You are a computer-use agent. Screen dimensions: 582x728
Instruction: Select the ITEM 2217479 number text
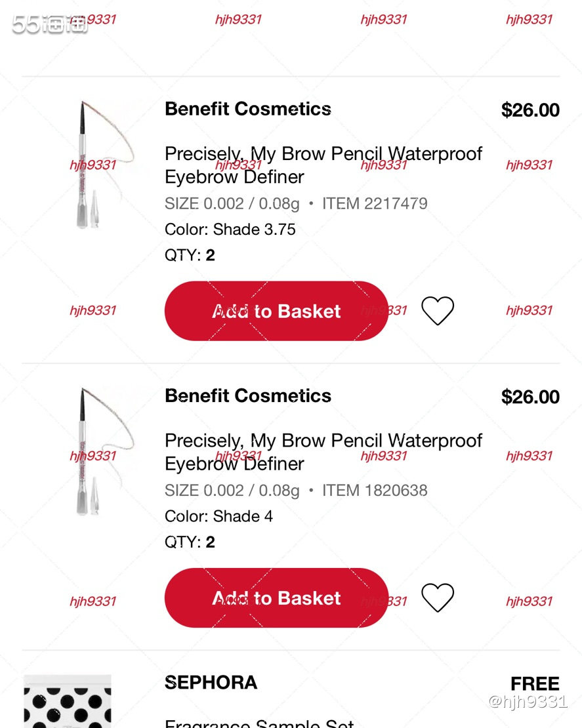click(x=375, y=203)
